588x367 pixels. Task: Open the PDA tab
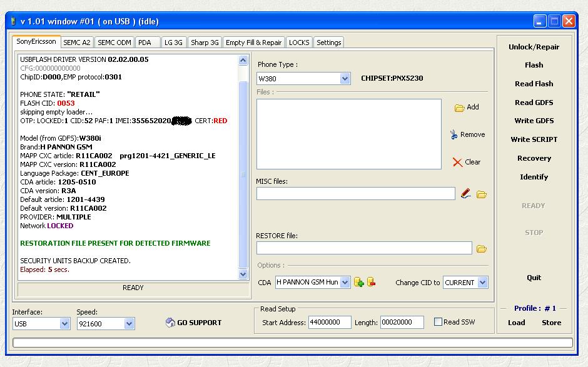(x=148, y=43)
